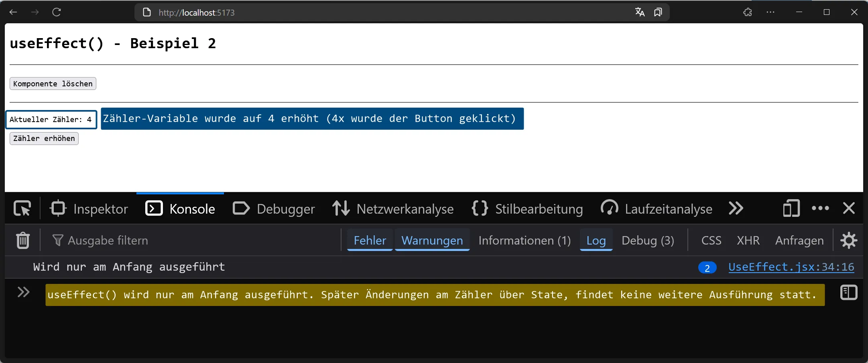Toggle the Warnungen filter
Viewport: 868px width, 363px height.
tap(432, 240)
